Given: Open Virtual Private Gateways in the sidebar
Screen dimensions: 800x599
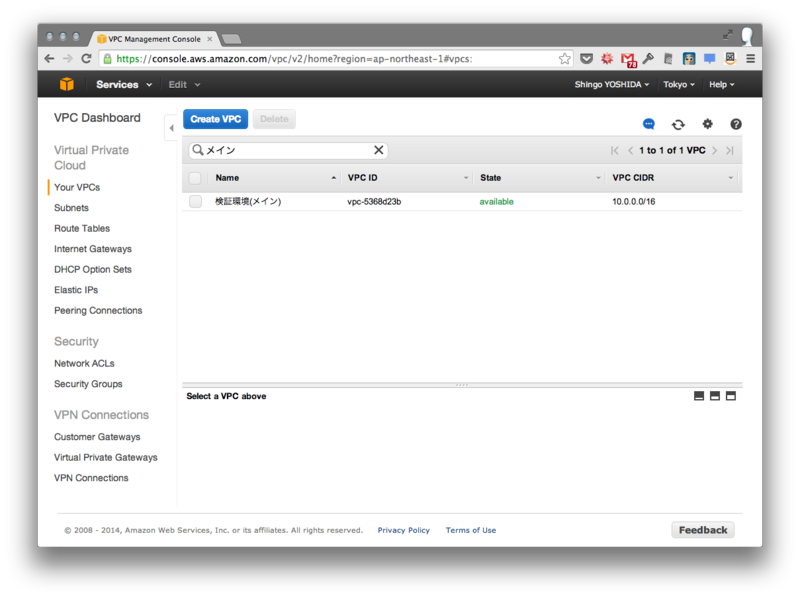Looking at the screenshot, I should point(106,457).
